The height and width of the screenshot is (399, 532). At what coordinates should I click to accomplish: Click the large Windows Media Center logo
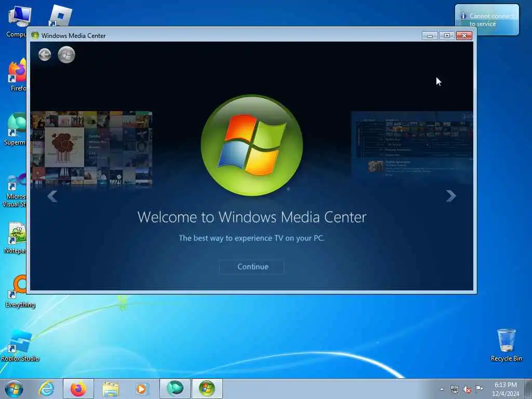tap(252, 145)
